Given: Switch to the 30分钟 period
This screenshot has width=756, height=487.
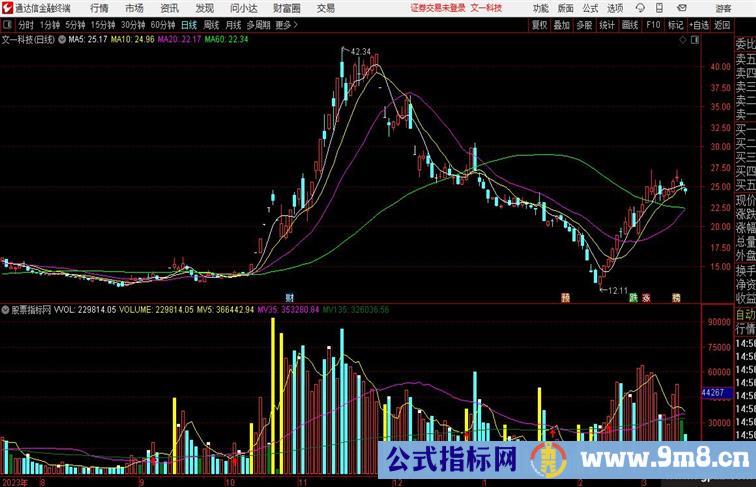Looking at the screenshot, I should 133,25.
